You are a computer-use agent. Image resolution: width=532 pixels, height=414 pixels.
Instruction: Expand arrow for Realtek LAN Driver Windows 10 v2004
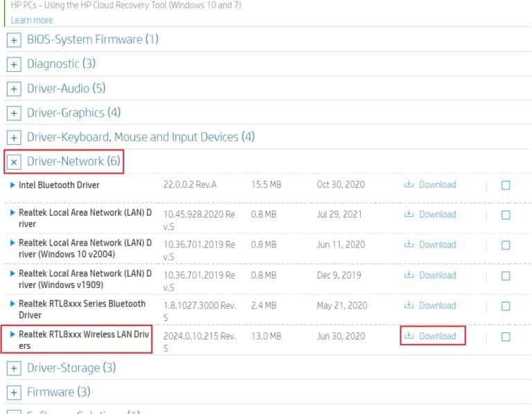(12, 243)
